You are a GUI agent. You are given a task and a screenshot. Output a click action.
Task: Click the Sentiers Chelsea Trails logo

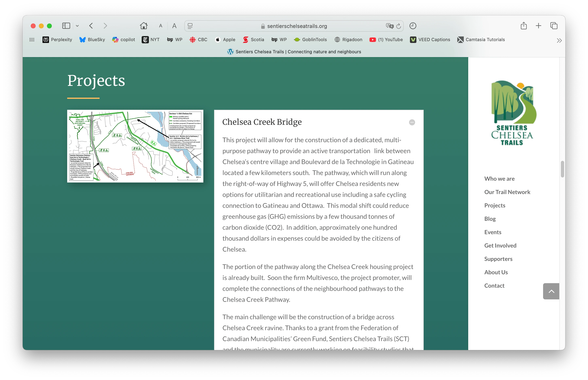513,113
